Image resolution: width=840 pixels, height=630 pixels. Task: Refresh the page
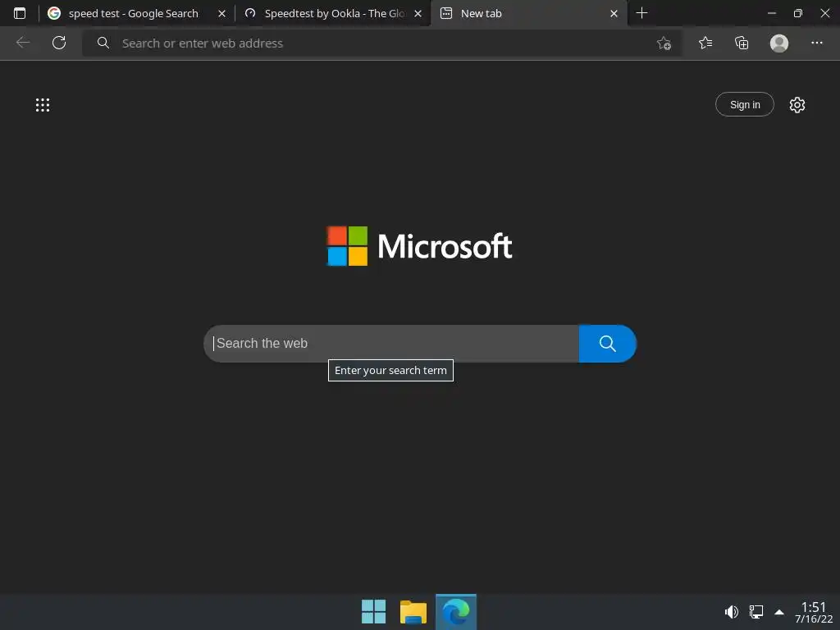coord(59,43)
